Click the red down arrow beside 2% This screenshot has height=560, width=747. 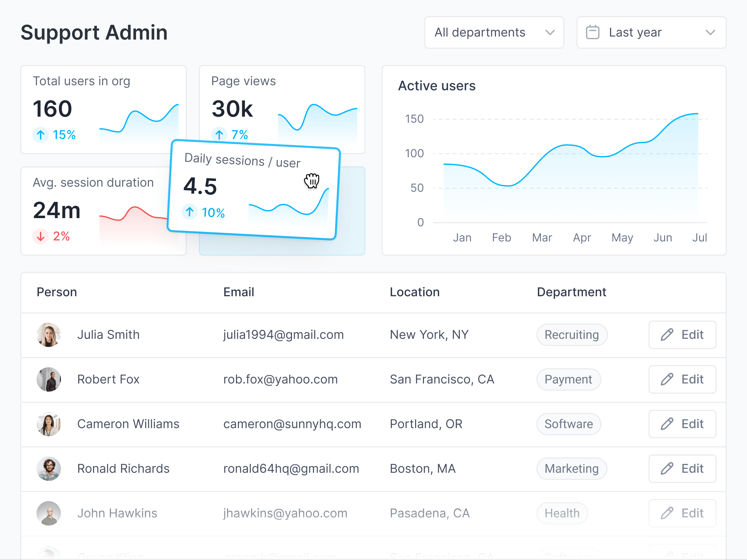[x=41, y=236]
